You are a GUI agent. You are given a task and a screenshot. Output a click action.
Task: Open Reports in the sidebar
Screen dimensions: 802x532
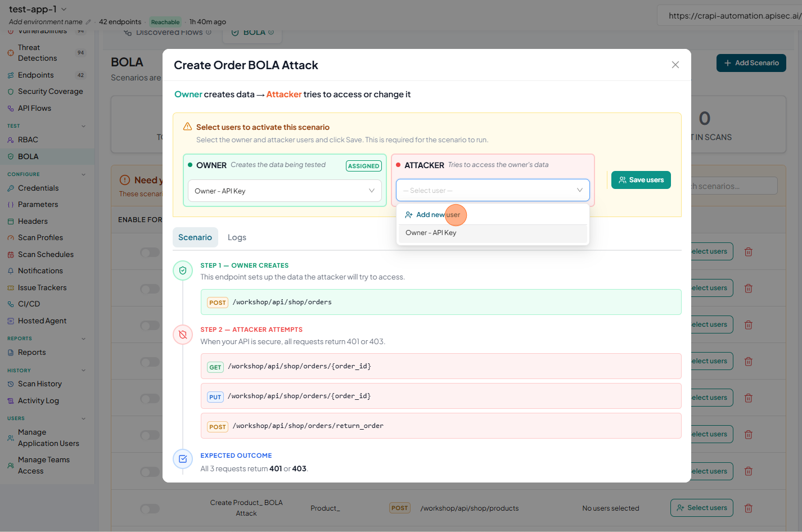32,353
